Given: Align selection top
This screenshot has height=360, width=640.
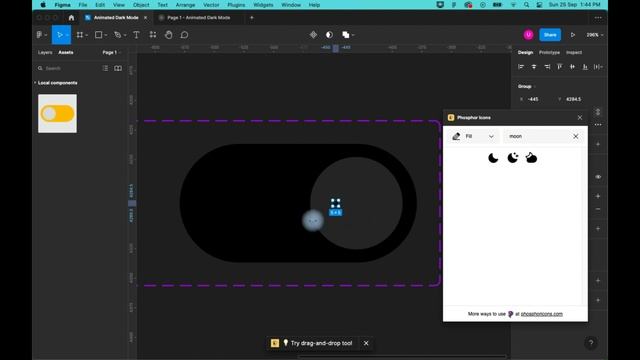Looking at the screenshot, I should pos(560,67).
